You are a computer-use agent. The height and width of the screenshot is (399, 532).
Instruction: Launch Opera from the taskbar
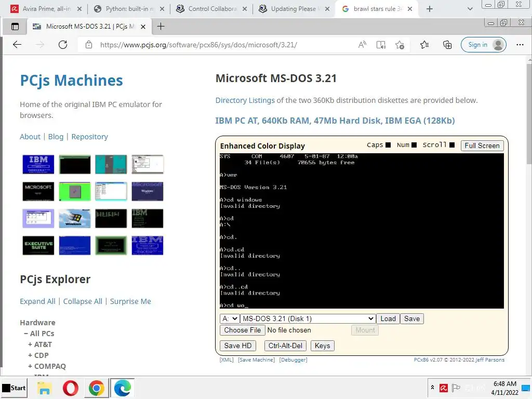coord(70,388)
